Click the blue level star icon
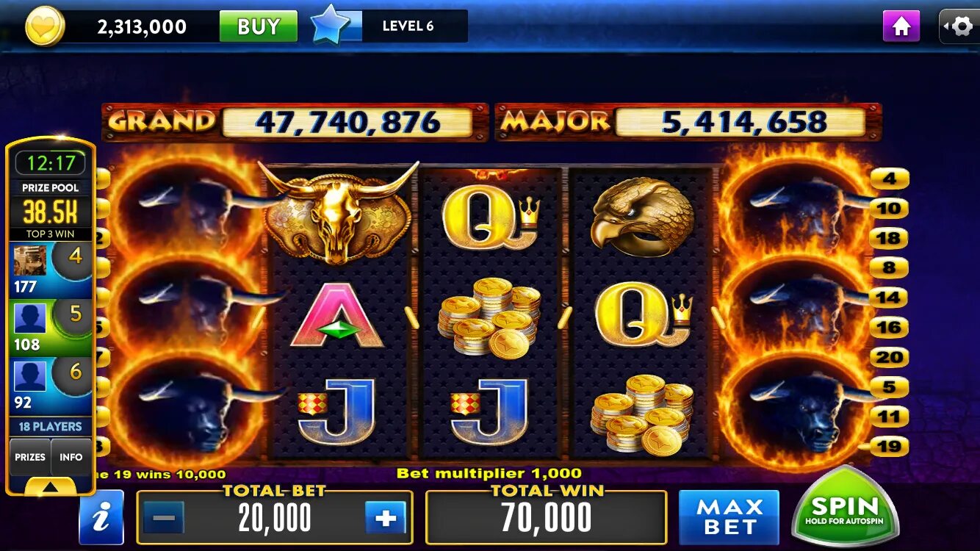980x551 pixels. 331,25
